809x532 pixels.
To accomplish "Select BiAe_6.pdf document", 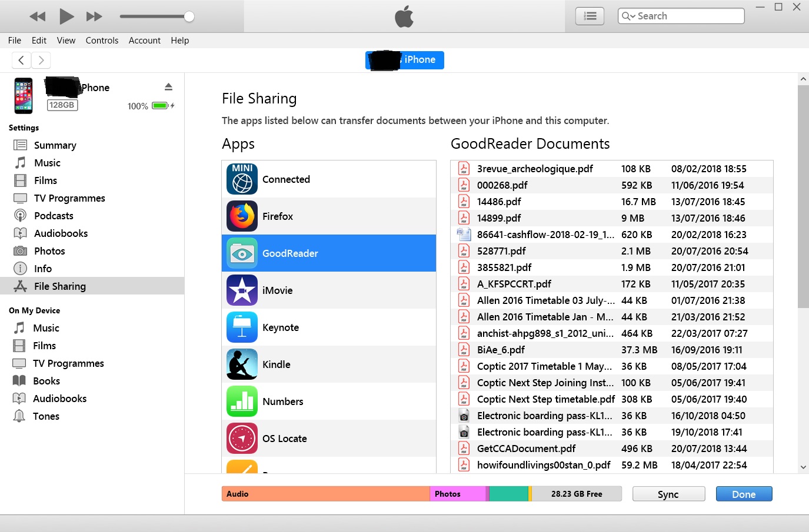I will point(612,350).
